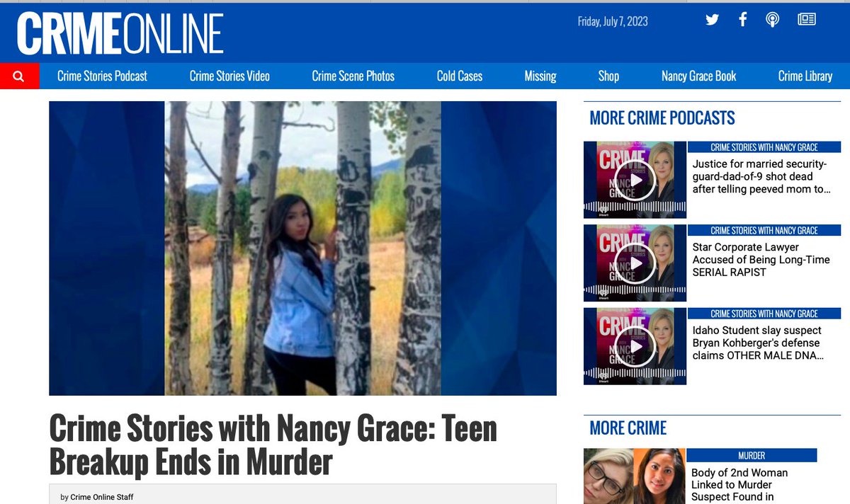Click the Crime Online logo
Screen dimensions: 850x504
tap(120, 33)
